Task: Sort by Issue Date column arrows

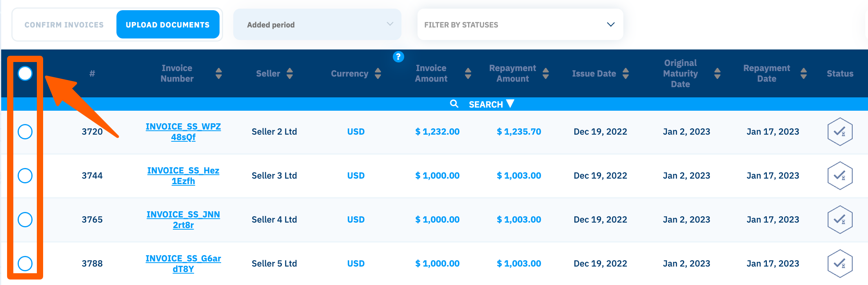Action: [626, 73]
